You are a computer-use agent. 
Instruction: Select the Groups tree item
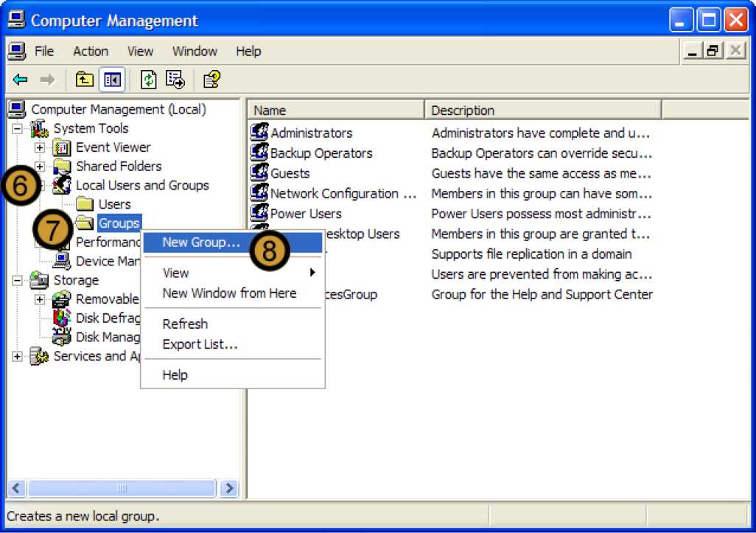[x=119, y=223]
